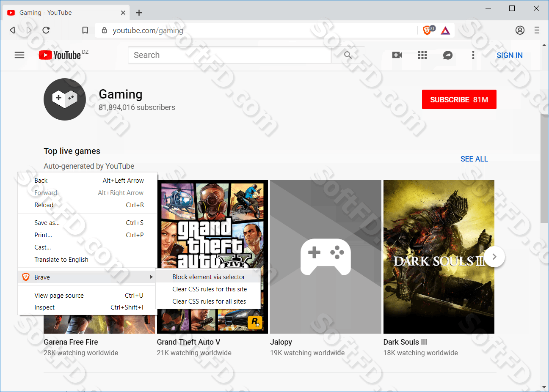The height and width of the screenshot is (392, 549).
Task: Go to the YouTube home logo
Action: click(x=60, y=55)
